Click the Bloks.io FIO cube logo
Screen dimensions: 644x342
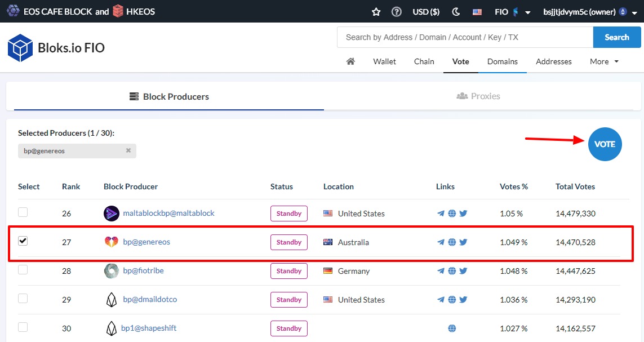coord(20,48)
